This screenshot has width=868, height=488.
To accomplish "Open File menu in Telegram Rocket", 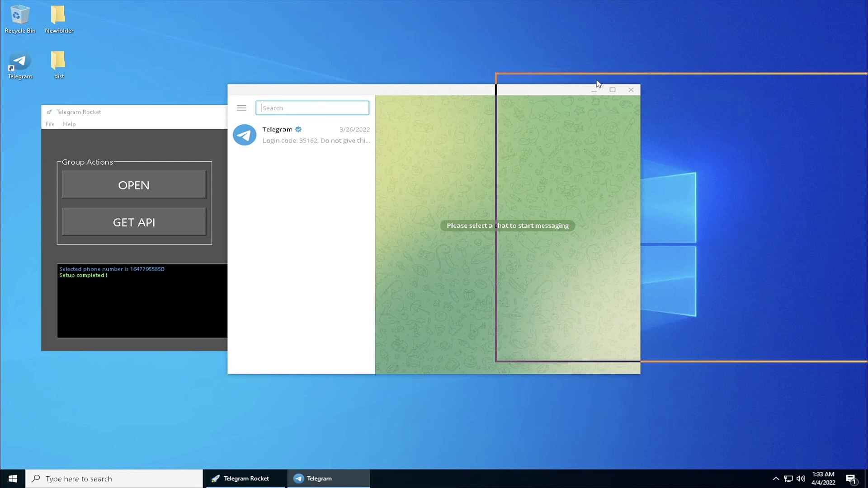I will 50,124.
